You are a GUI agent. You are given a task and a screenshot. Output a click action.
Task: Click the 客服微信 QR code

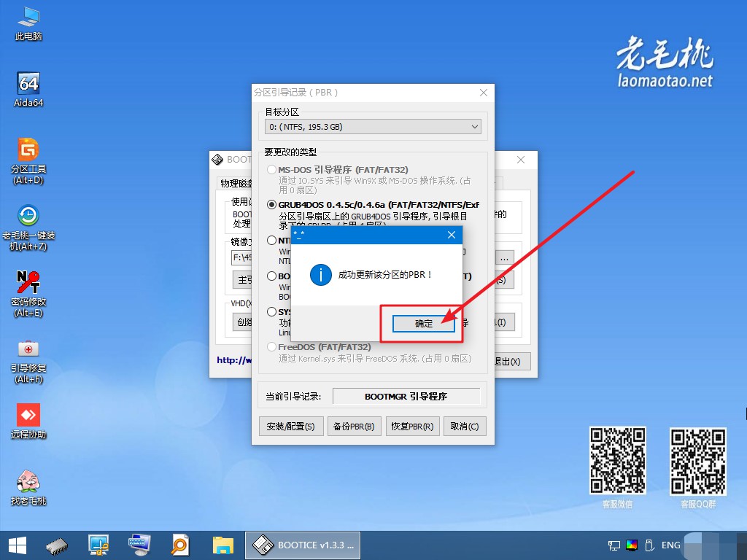tap(617, 461)
